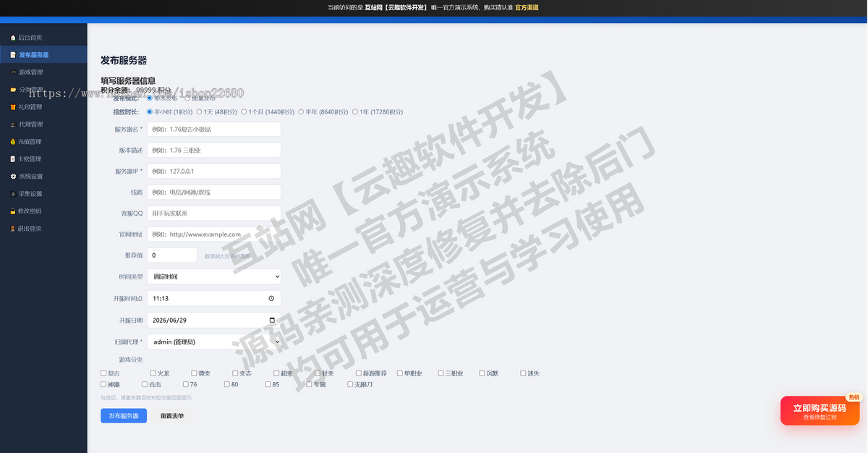Tick the 沉默 checkbox
The width and height of the screenshot is (868, 453).
pos(482,373)
